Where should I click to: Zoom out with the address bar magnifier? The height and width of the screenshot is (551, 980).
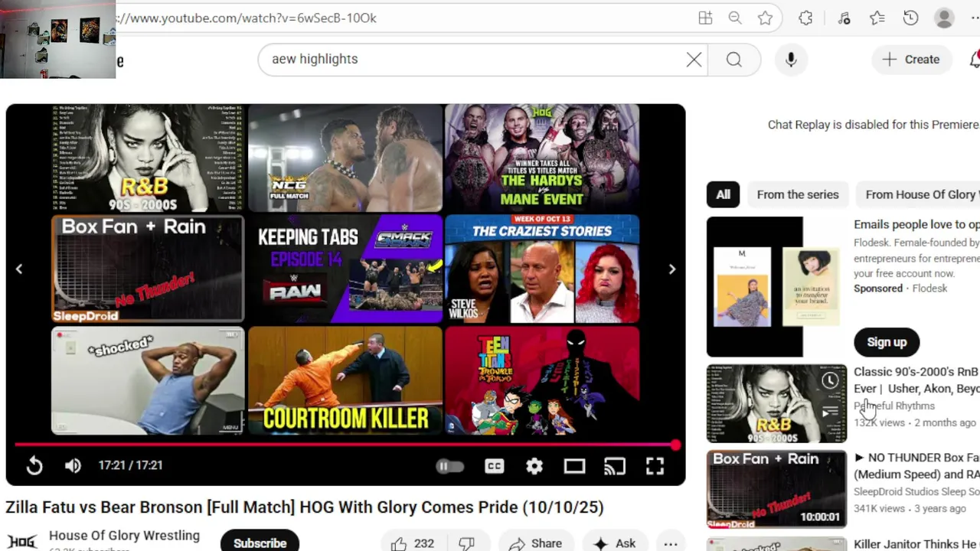735,18
